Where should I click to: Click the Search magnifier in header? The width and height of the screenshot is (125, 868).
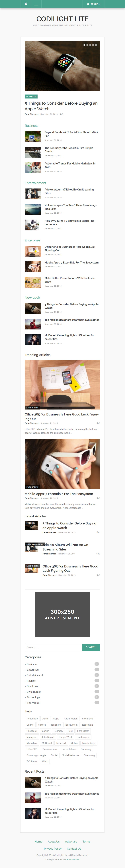[88, 4]
